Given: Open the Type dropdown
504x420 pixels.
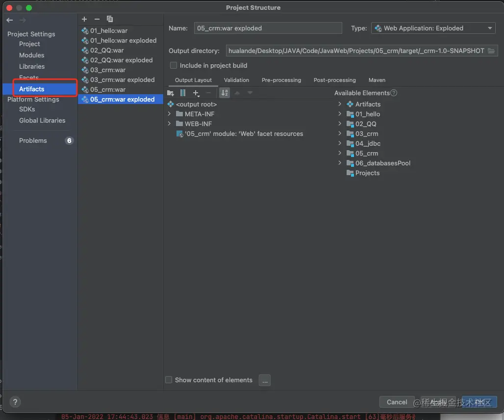Looking at the screenshot, I should [x=433, y=28].
